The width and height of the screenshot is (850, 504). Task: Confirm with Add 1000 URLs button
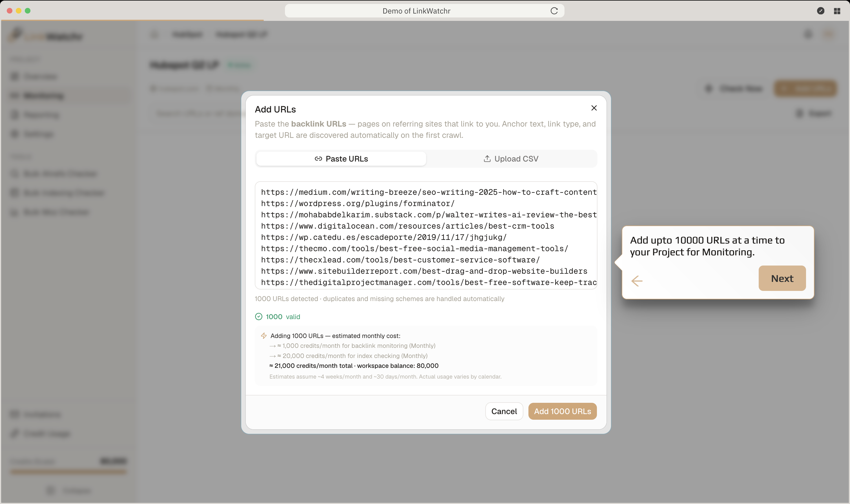(x=563, y=411)
